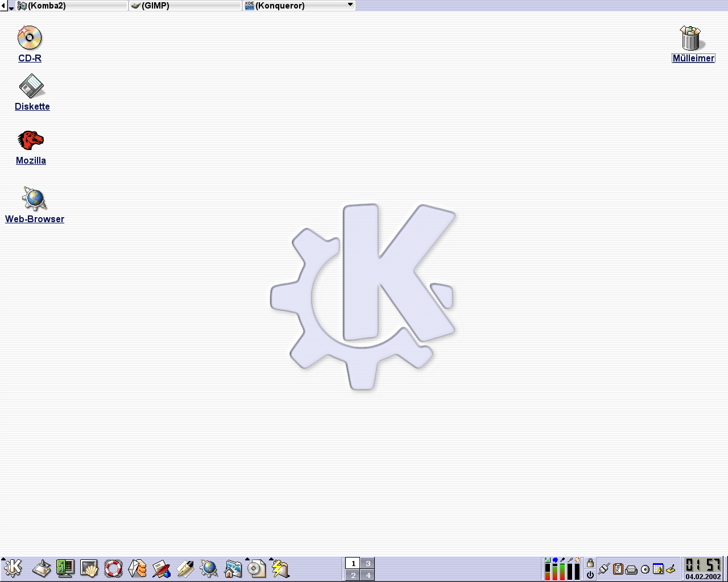The image size is (728, 582).
Task: Open the lifebuoy Help Center icon
Action: point(113,568)
